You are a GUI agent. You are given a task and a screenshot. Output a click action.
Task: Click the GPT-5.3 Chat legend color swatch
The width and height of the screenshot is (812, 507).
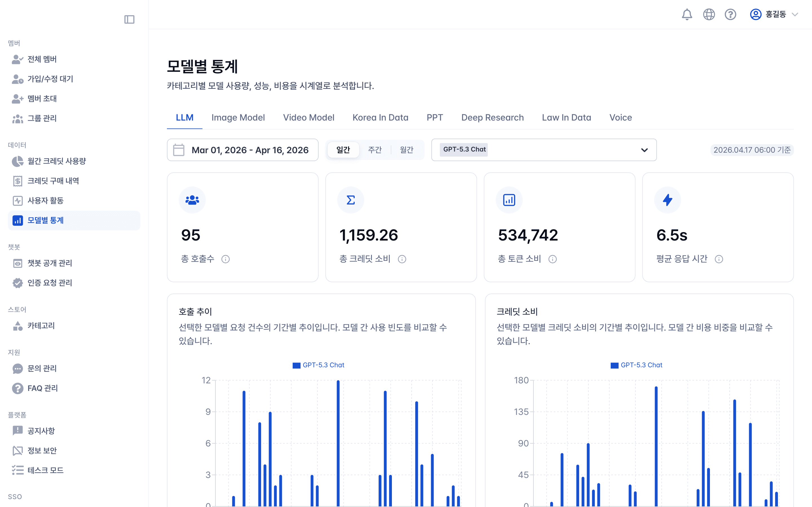pos(296,365)
